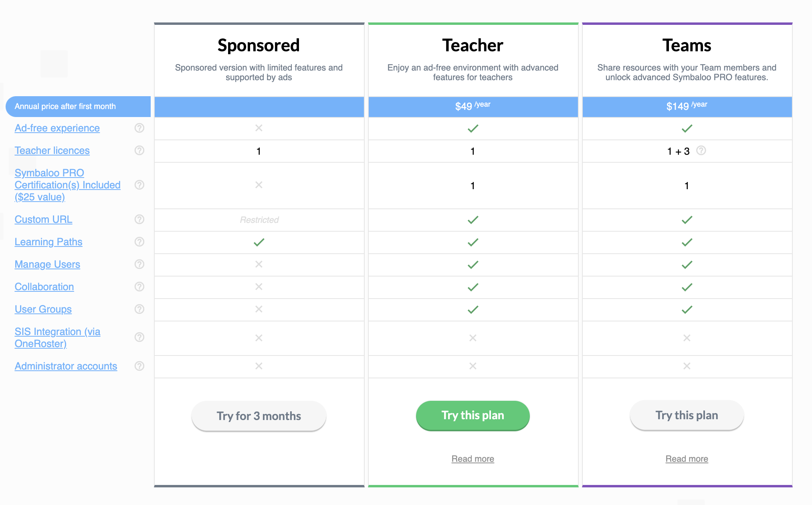Click Administrator accounts question mark icon

(139, 366)
